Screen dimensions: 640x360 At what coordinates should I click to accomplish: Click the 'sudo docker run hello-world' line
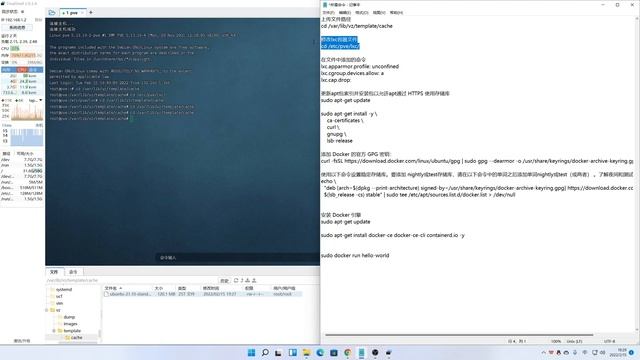(x=355, y=256)
